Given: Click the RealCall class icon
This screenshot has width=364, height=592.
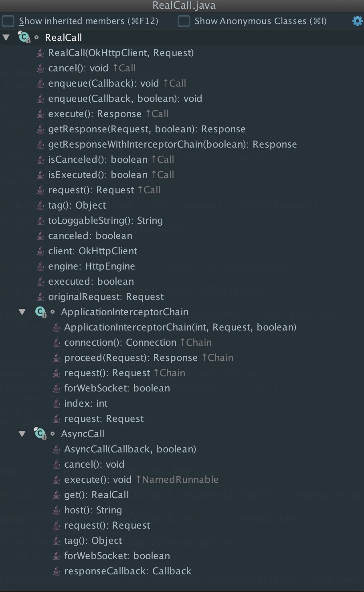Looking at the screenshot, I should pos(24,37).
